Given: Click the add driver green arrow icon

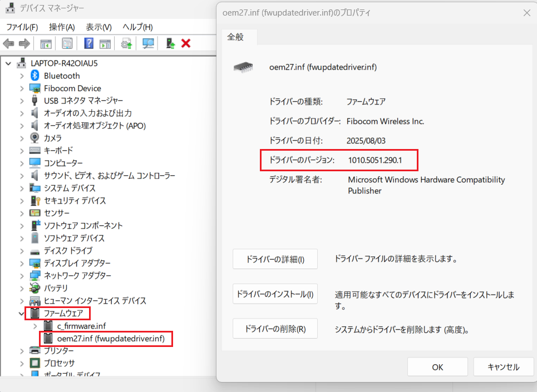Looking at the screenshot, I should 171,43.
